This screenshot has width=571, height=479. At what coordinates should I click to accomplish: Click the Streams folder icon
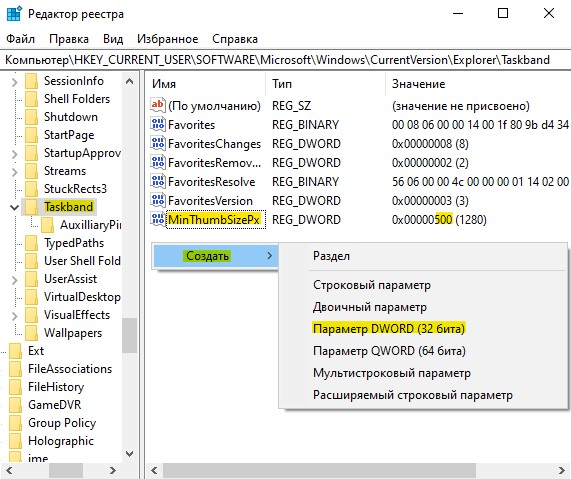31,171
